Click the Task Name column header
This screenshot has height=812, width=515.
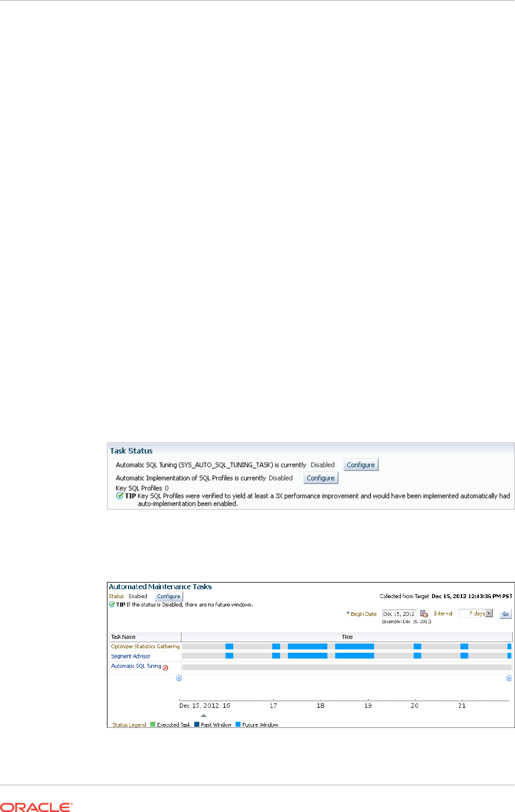(145, 637)
